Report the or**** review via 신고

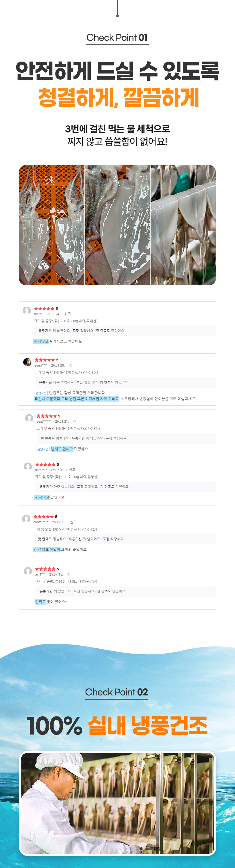[x=68, y=314]
